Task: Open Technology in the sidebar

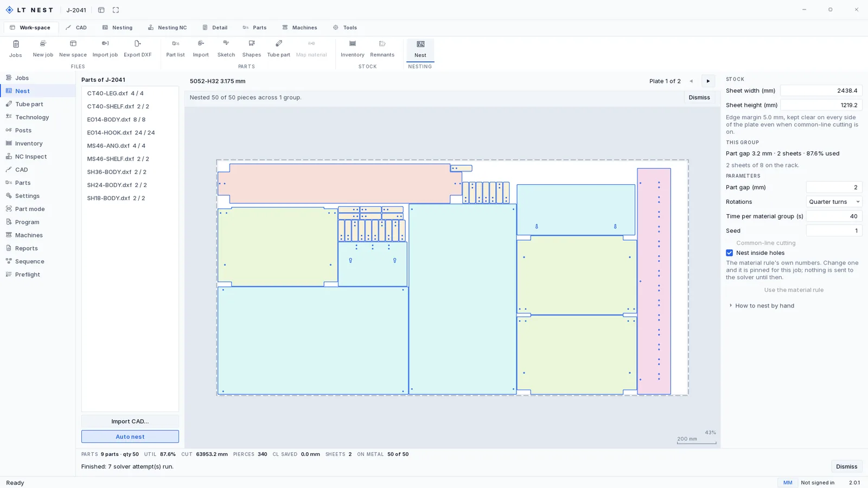Action: click(x=37, y=117)
